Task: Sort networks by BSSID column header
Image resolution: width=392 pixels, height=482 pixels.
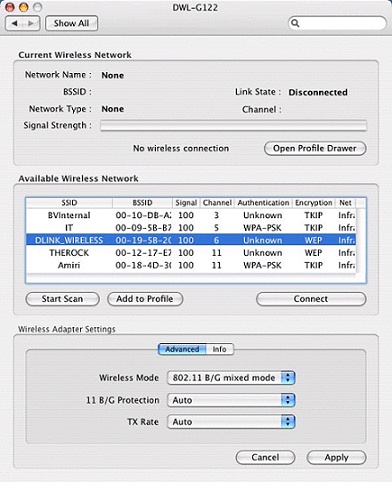Action: pyautogui.click(x=142, y=203)
